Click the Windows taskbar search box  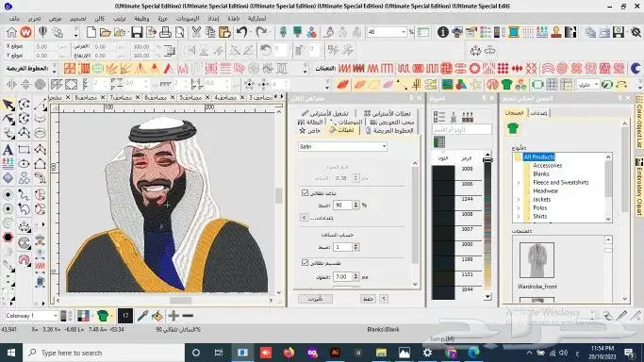pos(104,353)
